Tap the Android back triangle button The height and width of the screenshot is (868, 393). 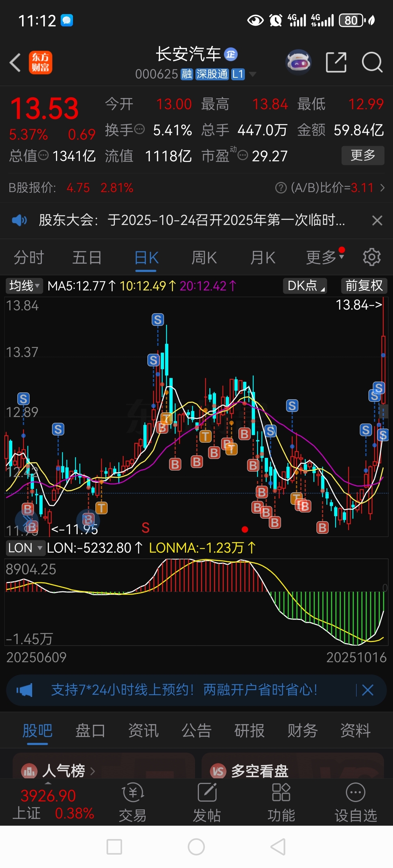pyautogui.click(x=278, y=847)
